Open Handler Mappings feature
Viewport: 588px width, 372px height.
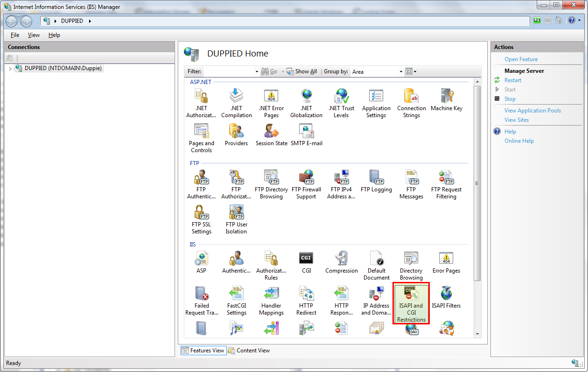click(x=271, y=301)
